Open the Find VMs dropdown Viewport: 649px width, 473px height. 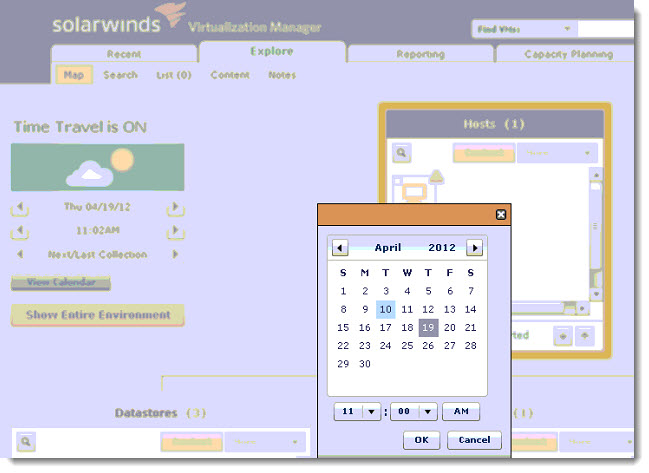(x=524, y=29)
